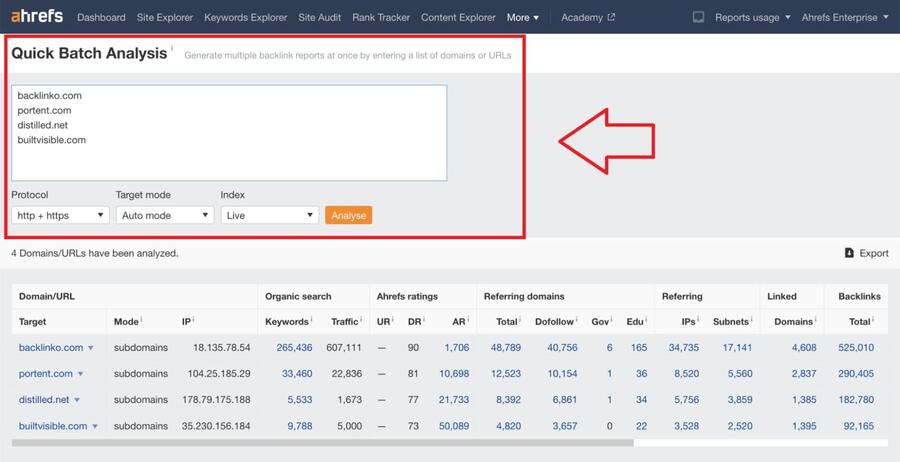900x462 pixels.
Task: Click the orange Analyse button
Action: click(x=348, y=215)
